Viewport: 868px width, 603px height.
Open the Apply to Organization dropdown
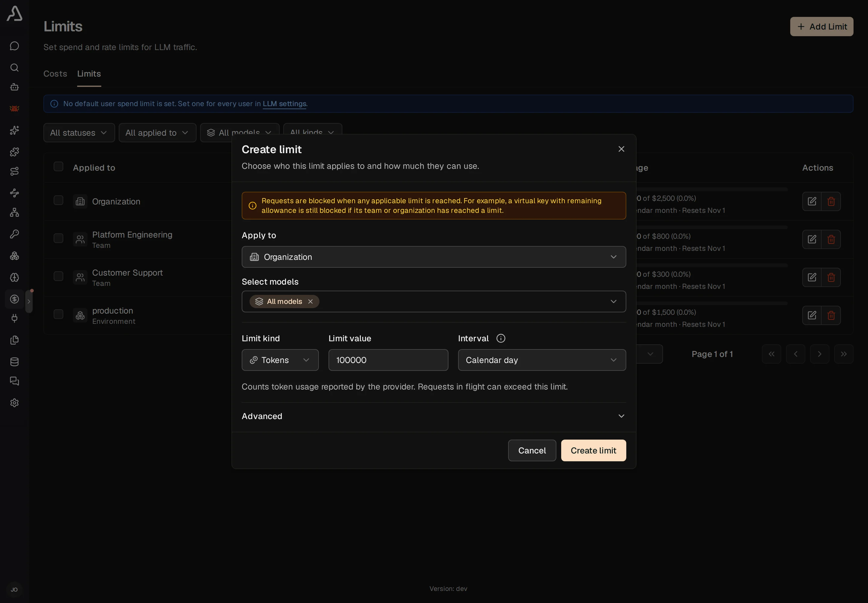434,257
